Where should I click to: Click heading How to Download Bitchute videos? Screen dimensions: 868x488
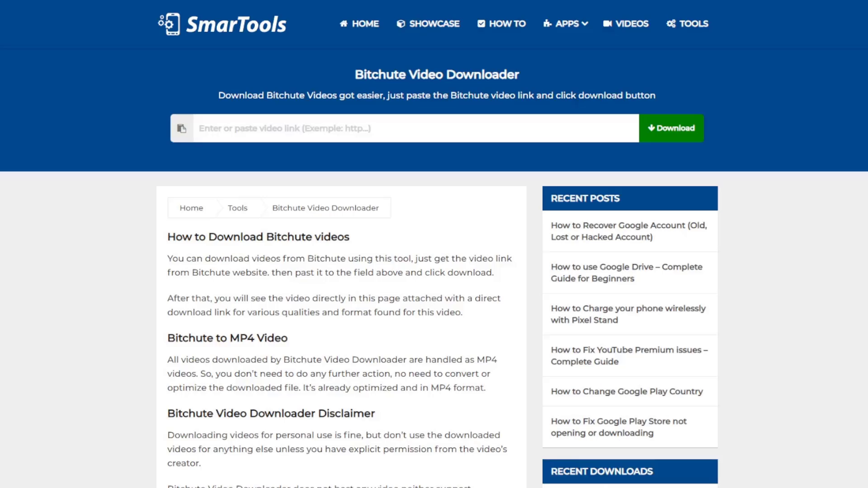coord(258,237)
